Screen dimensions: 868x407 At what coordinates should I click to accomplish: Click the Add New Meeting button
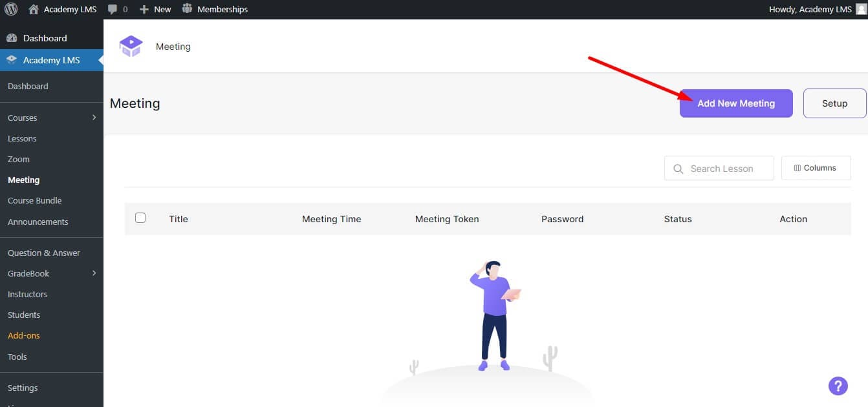[736, 103]
